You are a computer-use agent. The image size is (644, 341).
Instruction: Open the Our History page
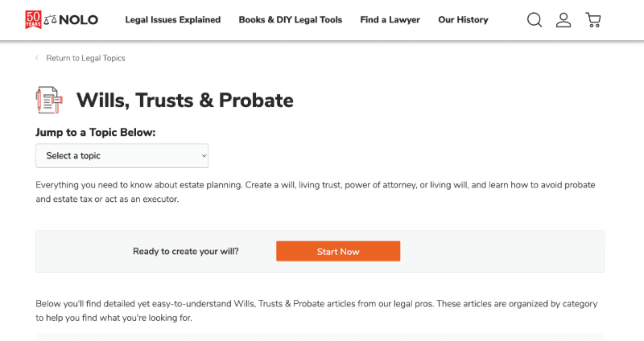click(x=463, y=20)
